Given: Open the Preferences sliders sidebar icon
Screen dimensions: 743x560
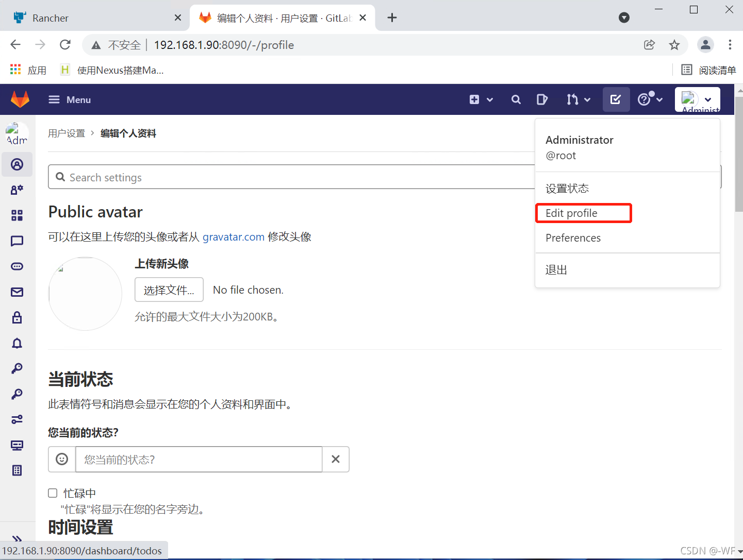Looking at the screenshot, I should [17, 419].
